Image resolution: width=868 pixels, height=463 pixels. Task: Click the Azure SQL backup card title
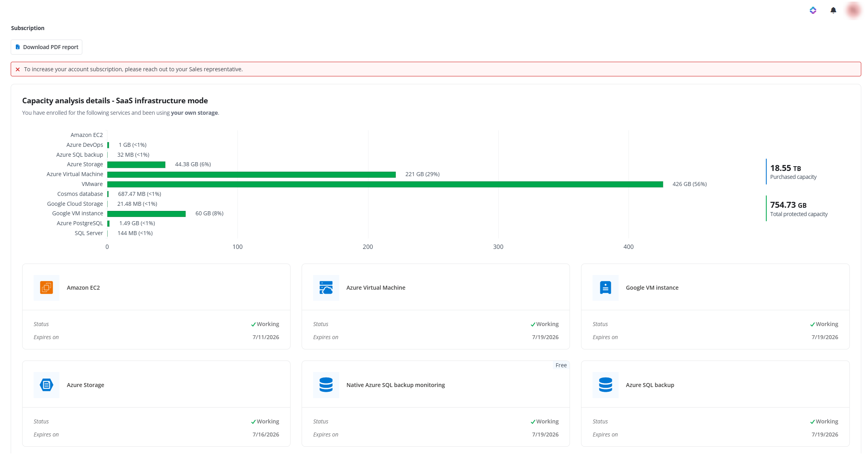click(x=650, y=385)
